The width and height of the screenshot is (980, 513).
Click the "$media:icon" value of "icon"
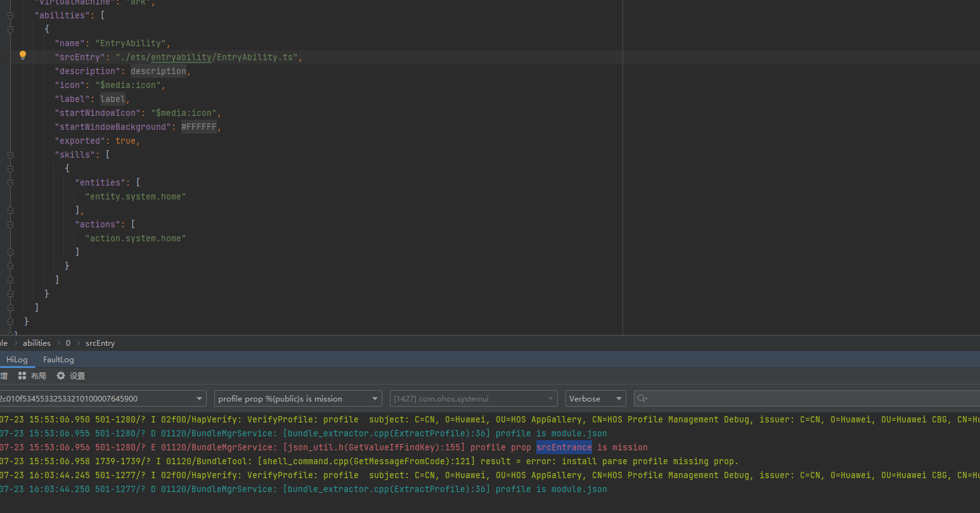pos(128,85)
